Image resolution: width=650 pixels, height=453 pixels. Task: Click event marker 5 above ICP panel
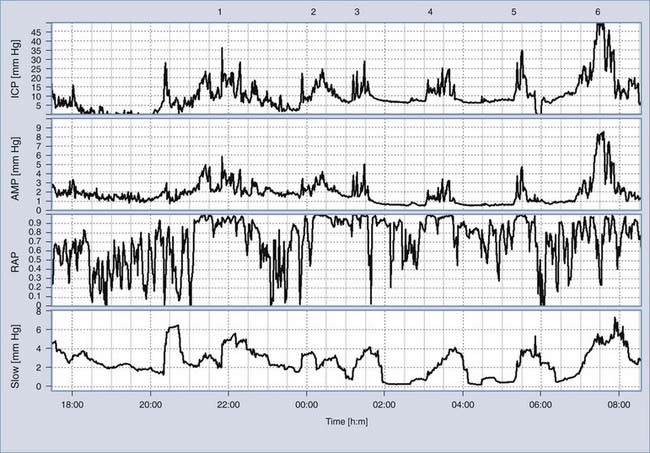pyautogui.click(x=514, y=11)
